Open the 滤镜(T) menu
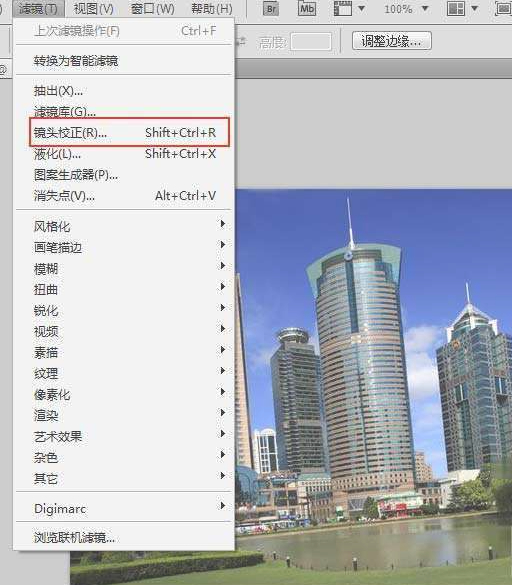The image size is (512, 585). click(38, 9)
